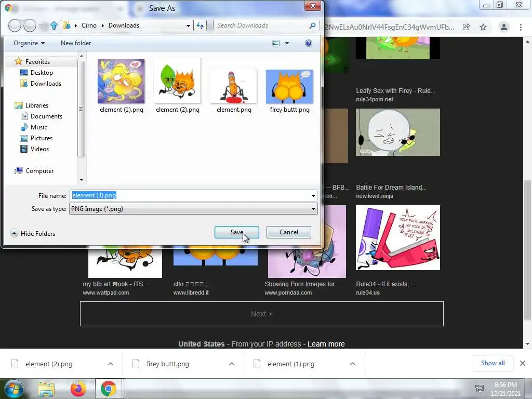The width and height of the screenshot is (532, 399).
Task: Open the address bar history dropdown
Action: (188, 25)
